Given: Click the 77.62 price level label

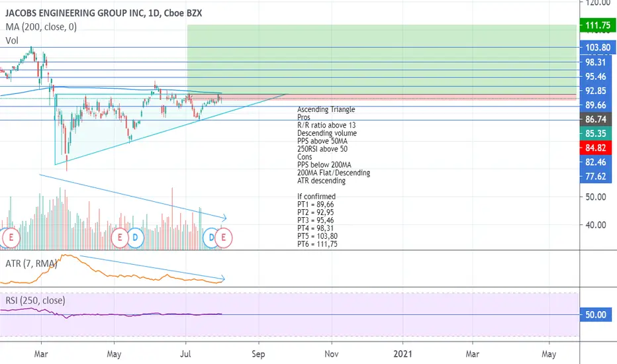Looking at the screenshot, I should pos(595,176).
